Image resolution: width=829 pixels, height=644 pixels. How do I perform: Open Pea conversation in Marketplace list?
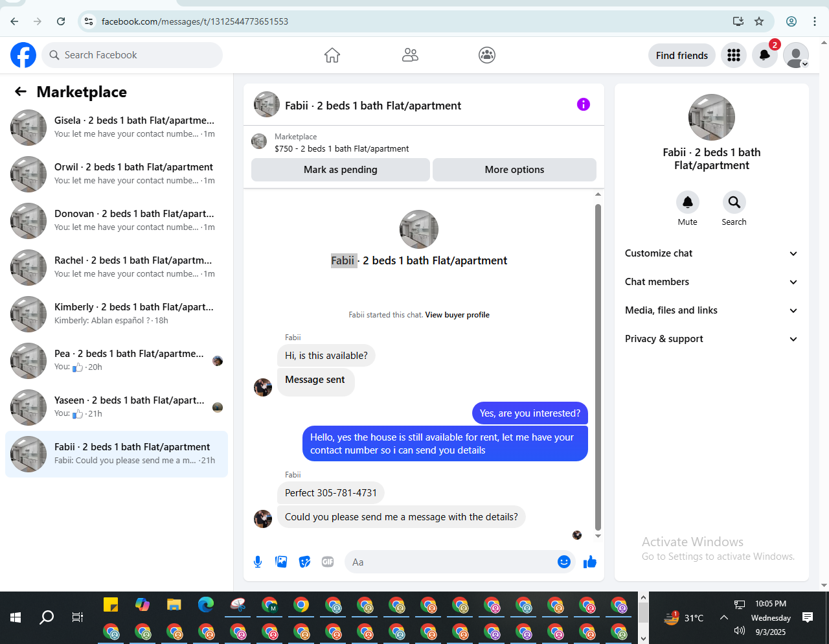(x=117, y=361)
